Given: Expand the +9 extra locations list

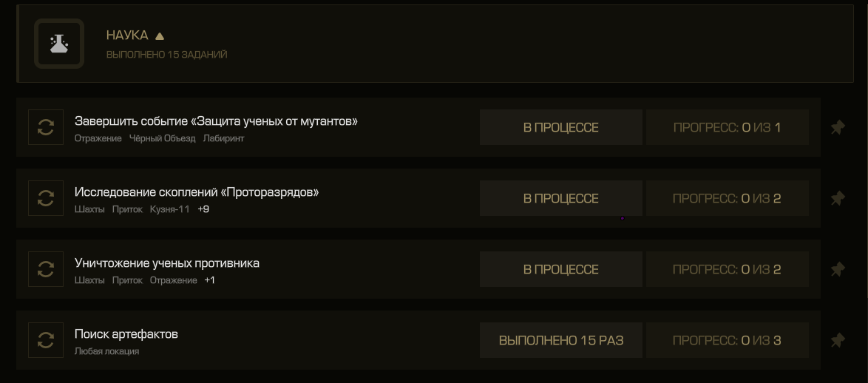Looking at the screenshot, I should click(x=203, y=209).
